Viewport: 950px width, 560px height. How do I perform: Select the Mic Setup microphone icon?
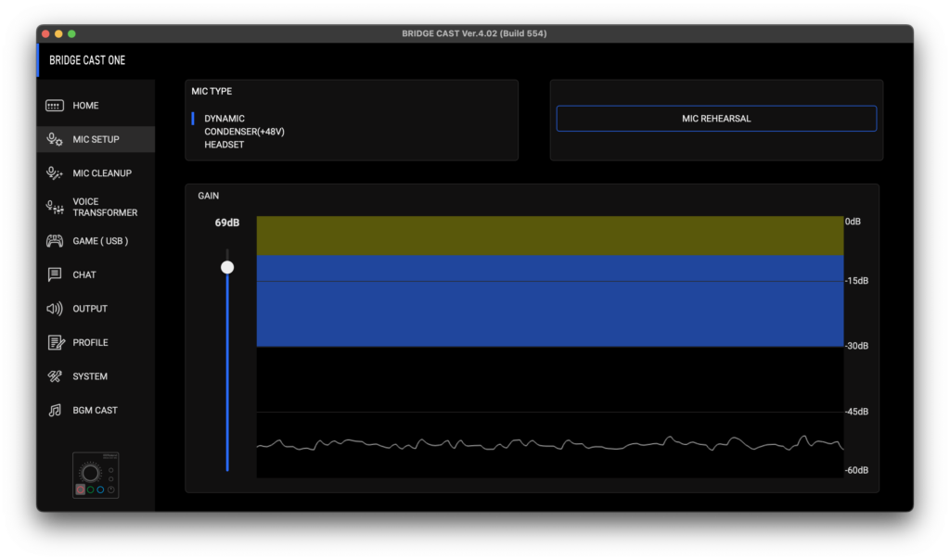(x=55, y=139)
